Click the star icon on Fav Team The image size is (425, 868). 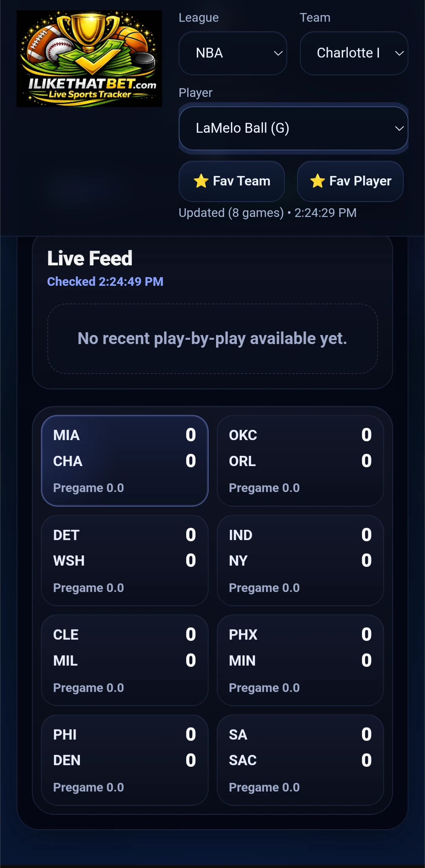coord(201,181)
